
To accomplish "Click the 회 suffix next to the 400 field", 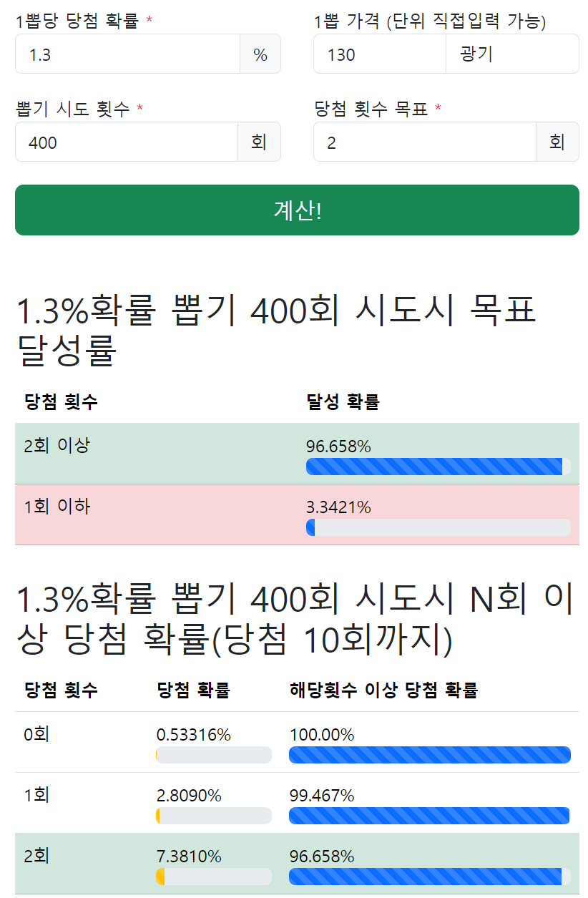I will pos(259,142).
